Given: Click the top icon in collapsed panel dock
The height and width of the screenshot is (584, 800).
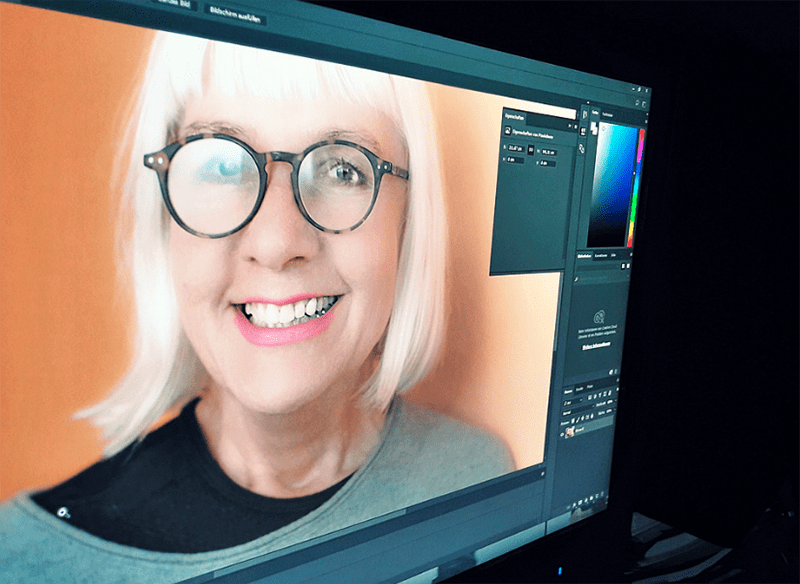Looking at the screenshot, I should [583, 115].
